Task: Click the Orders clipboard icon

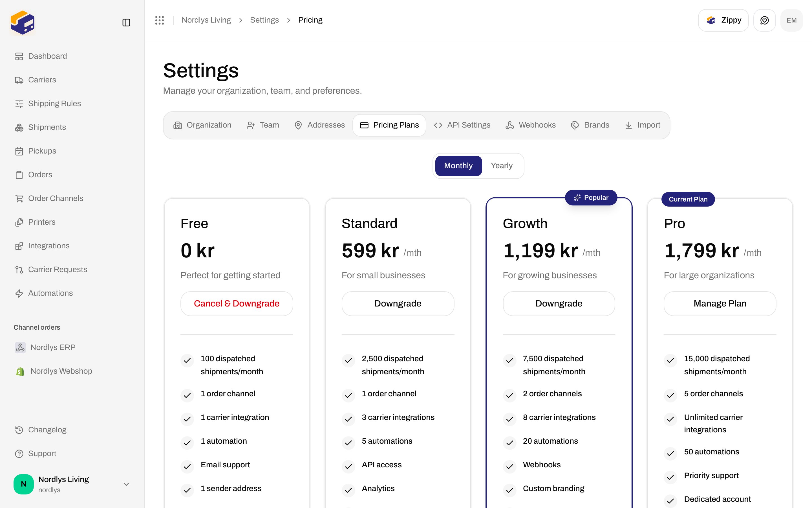Action: 19,175
